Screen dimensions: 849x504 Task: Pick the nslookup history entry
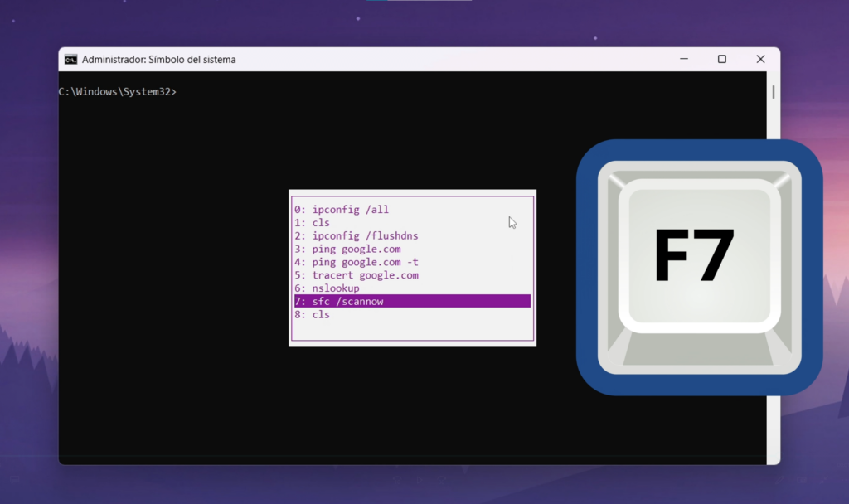tap(327, 288)
